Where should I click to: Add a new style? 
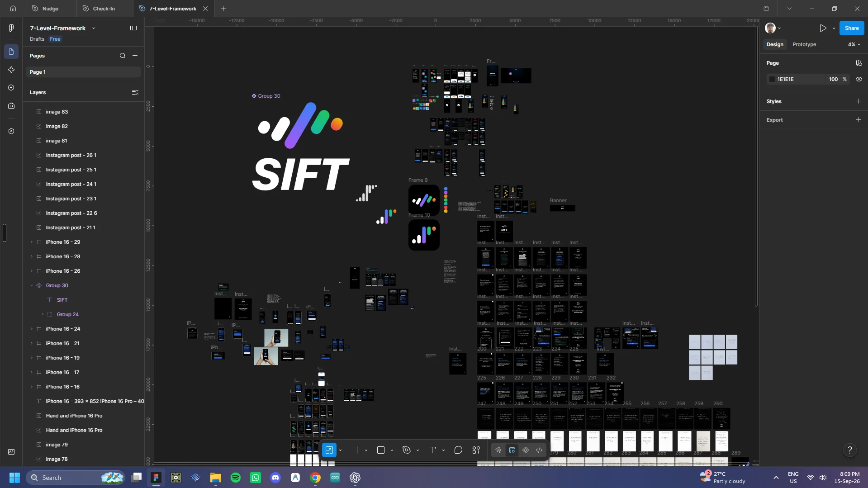pos(859,101)
